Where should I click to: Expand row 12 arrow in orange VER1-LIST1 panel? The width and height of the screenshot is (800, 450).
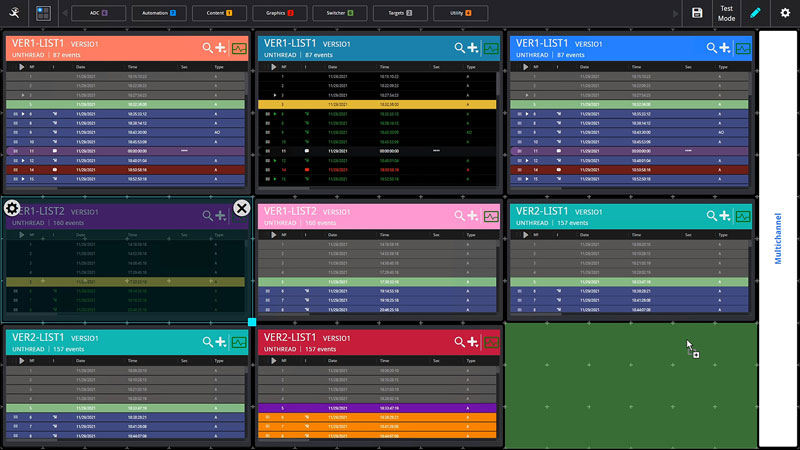(23, 160)
